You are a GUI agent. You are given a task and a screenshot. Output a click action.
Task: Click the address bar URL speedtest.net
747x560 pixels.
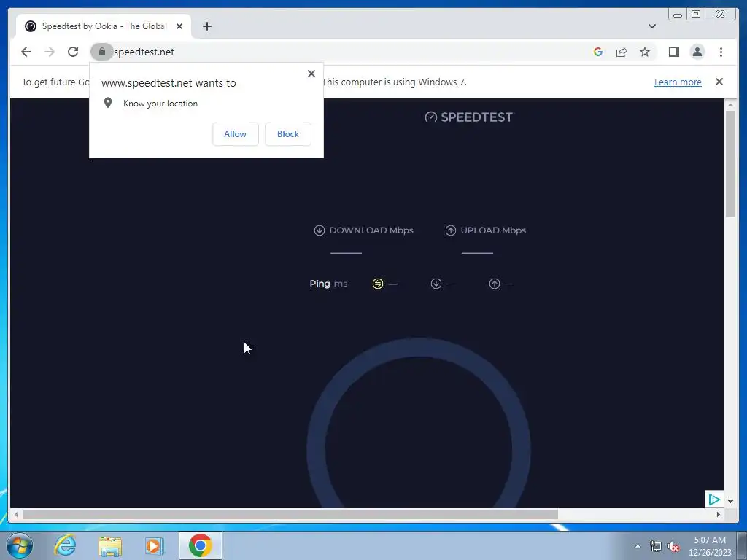(144, 52)
